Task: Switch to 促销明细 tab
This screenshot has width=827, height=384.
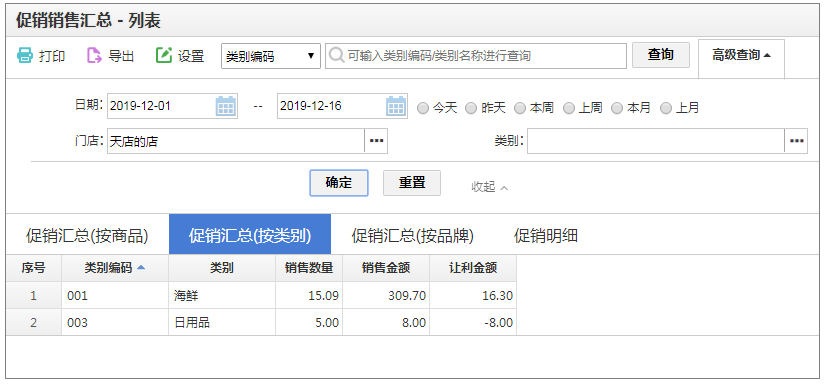Action: [x=546, y=236]
